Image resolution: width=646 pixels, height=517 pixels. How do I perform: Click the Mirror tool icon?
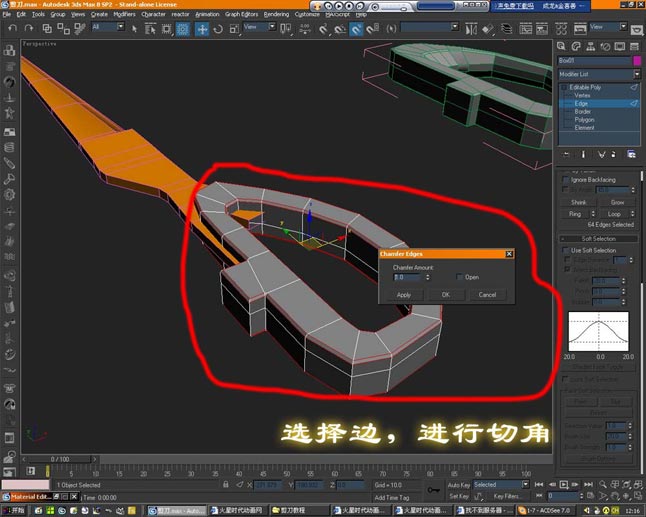pos(471,29)
